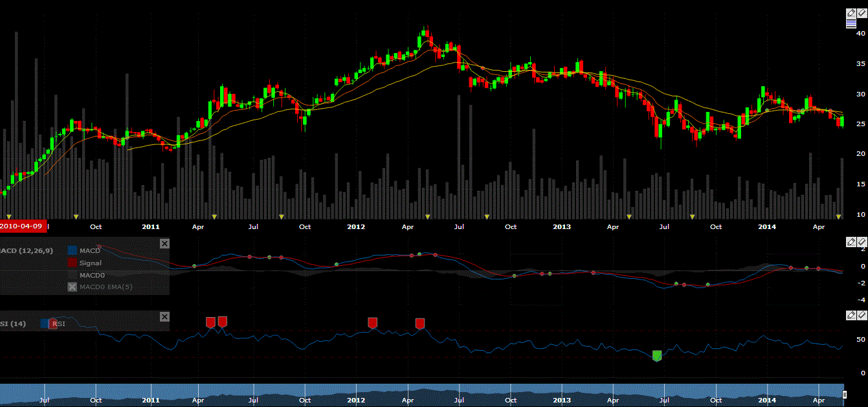Image resolution: width=868 pixels, height=407 pixels.
Task: Re-enable the hidden MACD0 EMA(5) series
Action: coord(72,287)
